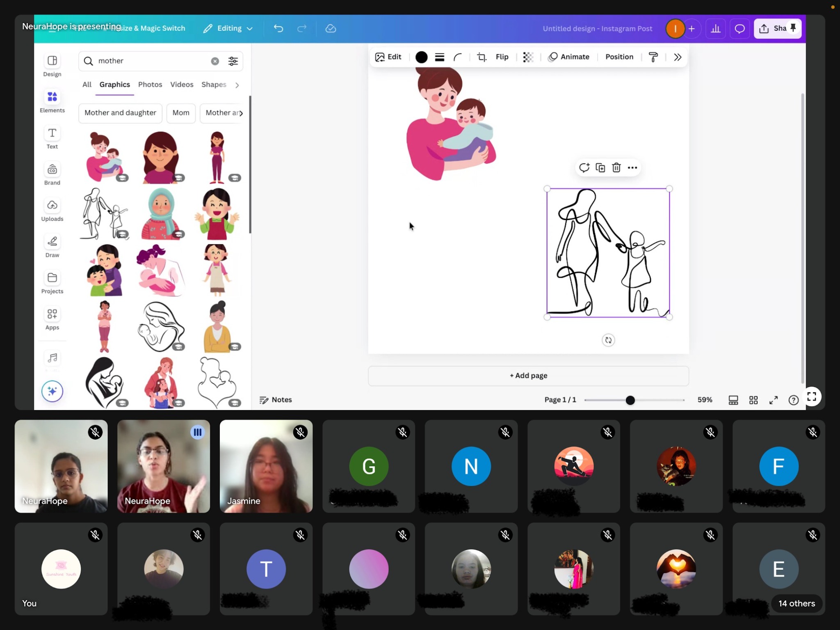Click the black color swatch
Image resolution: width=840 pixels, height=630 pixels.
[421, 57]
